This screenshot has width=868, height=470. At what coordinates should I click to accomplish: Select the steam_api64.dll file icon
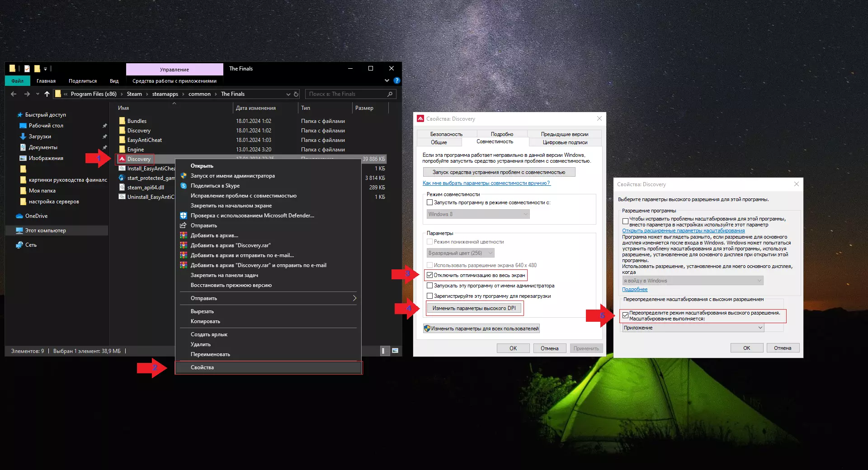click(122, 187)
